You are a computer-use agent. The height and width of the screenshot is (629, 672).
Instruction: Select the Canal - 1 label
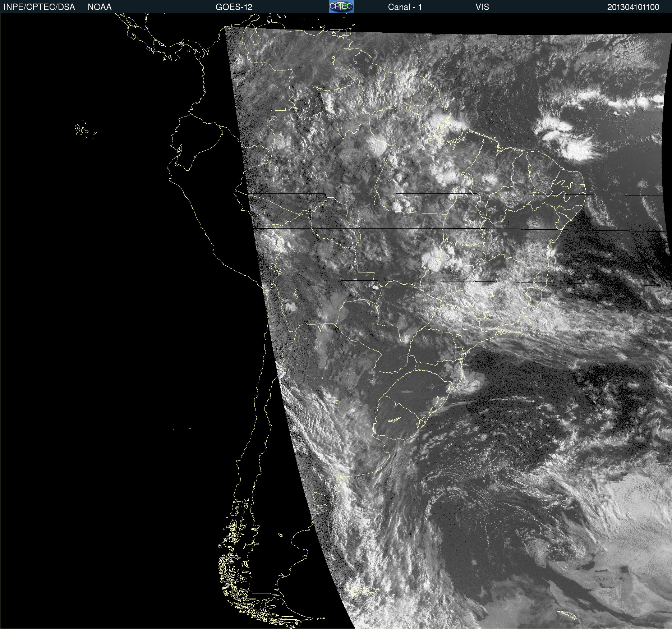click(405, 7)
